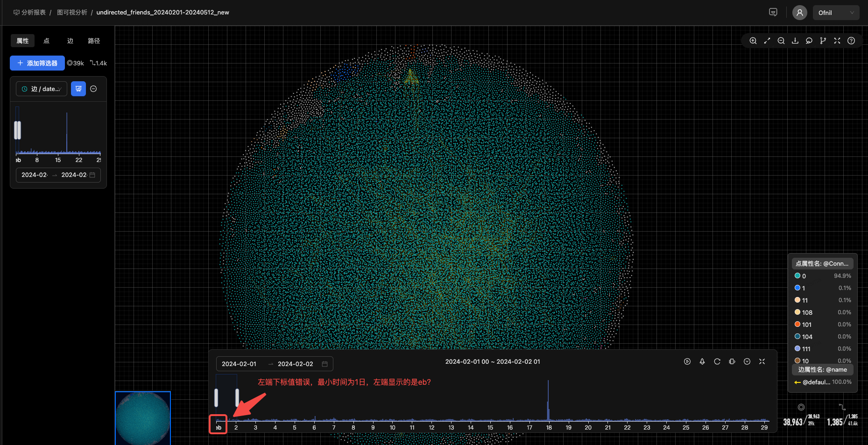Viewport: 868px width, 445px height.
Task: Activate the lasso selection tool
Action: pos(809,41)
